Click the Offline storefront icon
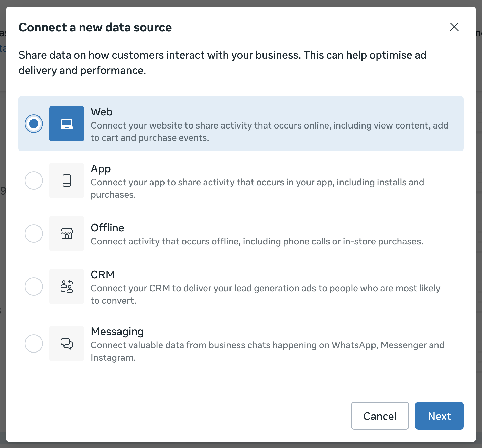Image resolution: width=482 pixels, height=448 pixels. click(x=67, y=233)
